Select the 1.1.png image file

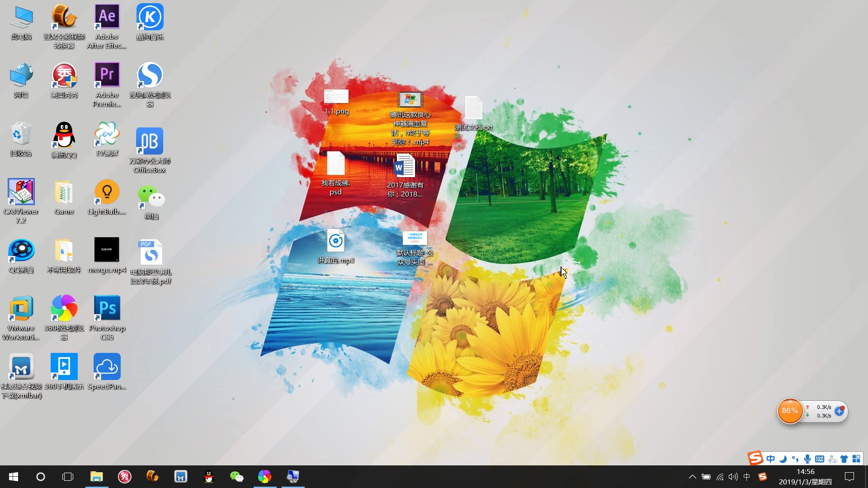[x=336, y=102]
